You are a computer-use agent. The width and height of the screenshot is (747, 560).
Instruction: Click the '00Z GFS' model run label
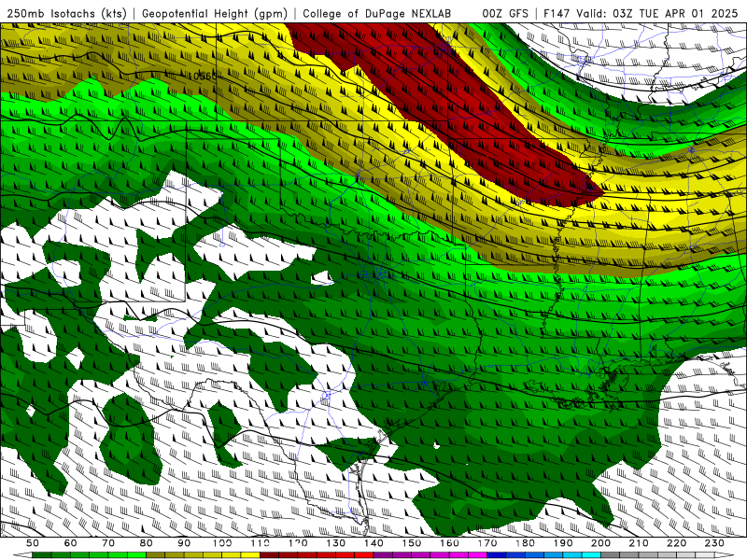pos(505,13)
